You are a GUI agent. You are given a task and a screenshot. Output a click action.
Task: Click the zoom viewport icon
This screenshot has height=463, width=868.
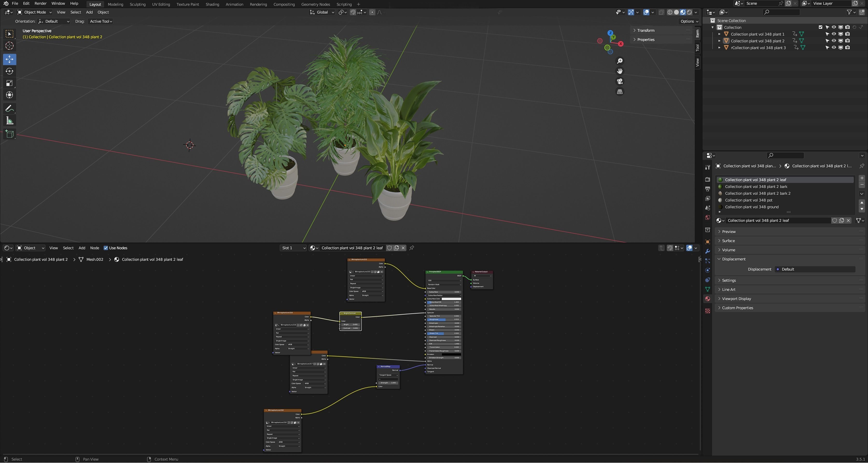click(619, 61)
